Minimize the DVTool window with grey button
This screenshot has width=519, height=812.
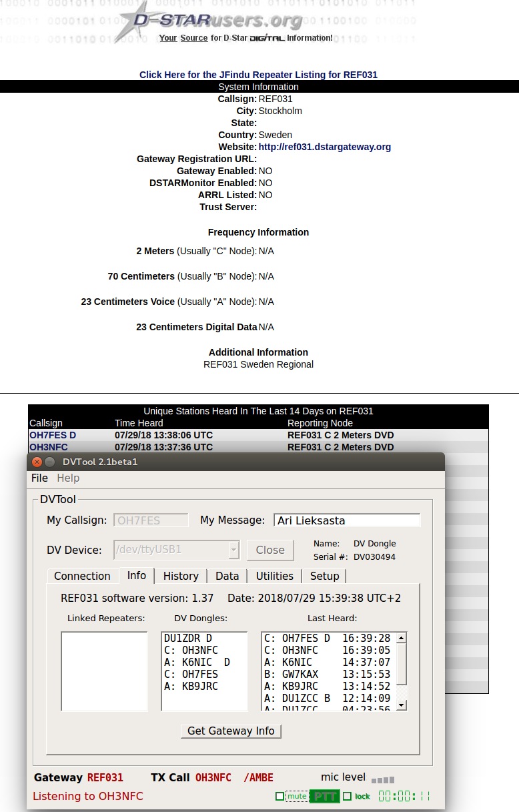tap(50, 462)
